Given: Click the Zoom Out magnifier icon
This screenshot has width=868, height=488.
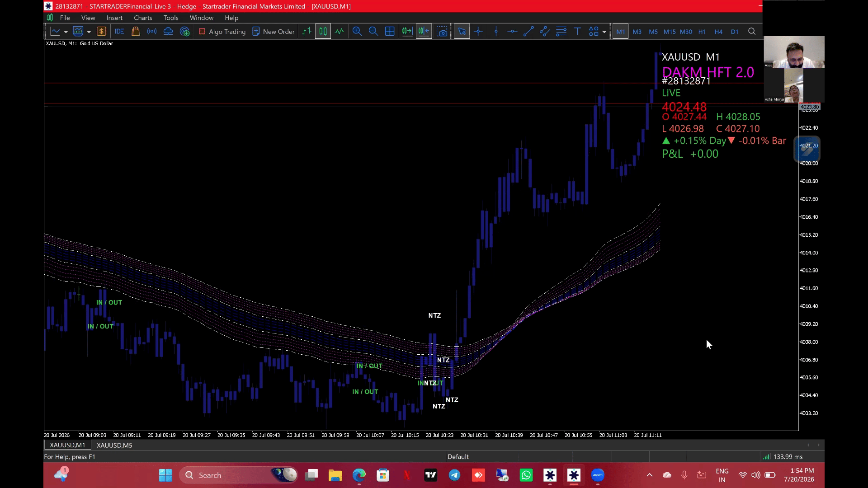Looking at the screenshot, I should (x=373, y=32).
